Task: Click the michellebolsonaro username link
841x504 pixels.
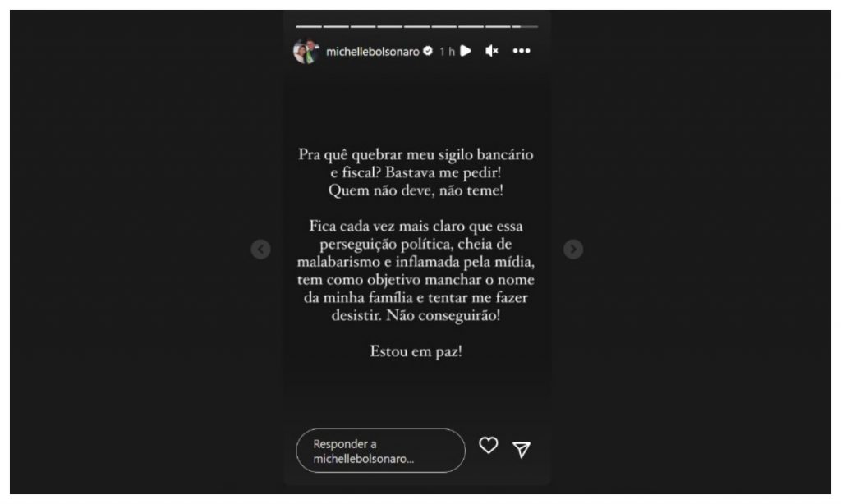Action: pyautogui.click(x=372, y=52)
